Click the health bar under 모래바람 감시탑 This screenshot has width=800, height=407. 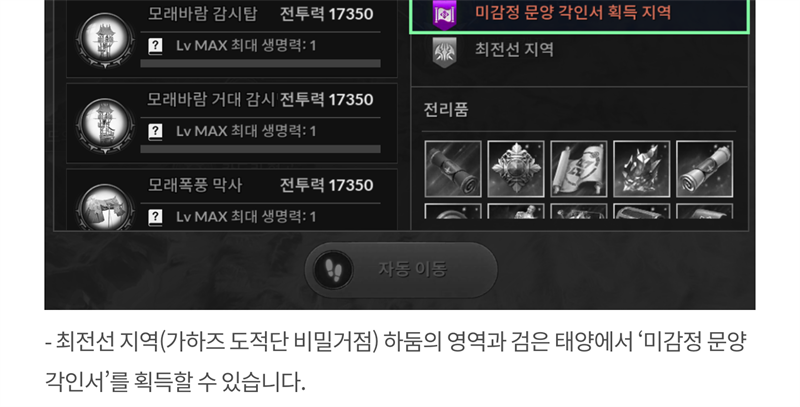click(x=260, y=63)
